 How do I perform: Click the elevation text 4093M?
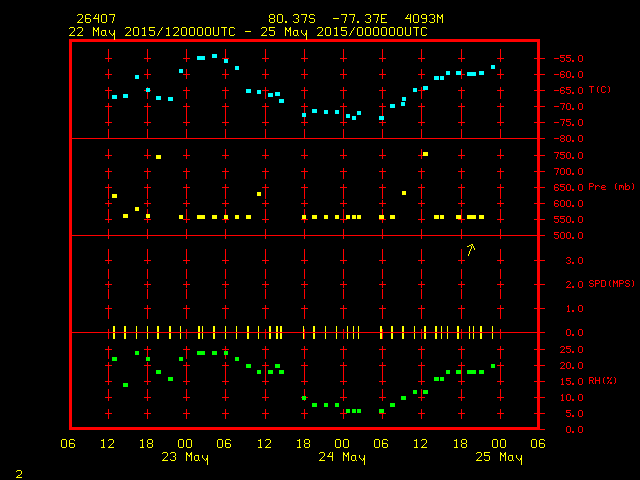tap(424, 19)
